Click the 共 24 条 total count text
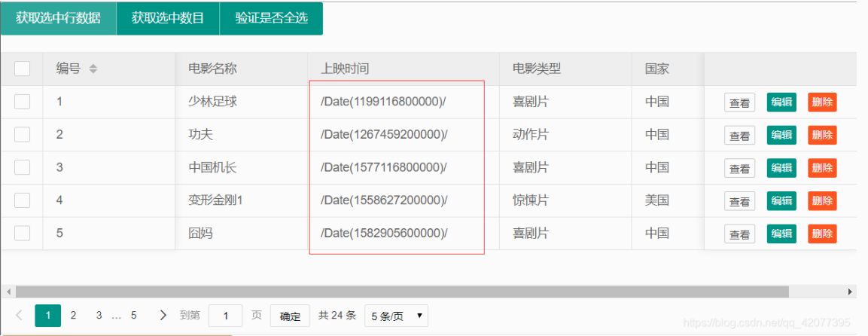Screen dimensions: 868x336 [x=337, y=316]
